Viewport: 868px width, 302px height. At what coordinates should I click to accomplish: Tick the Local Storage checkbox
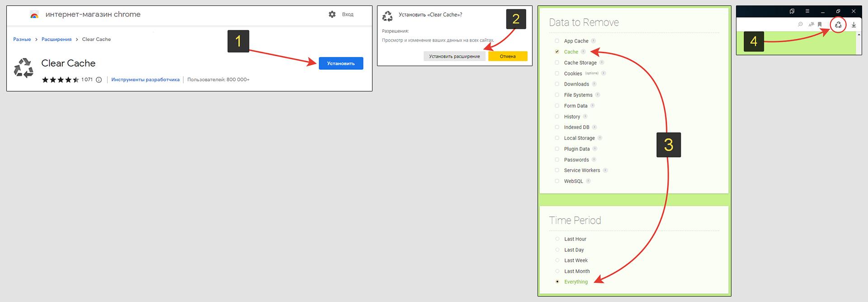[x=557, y=138]
